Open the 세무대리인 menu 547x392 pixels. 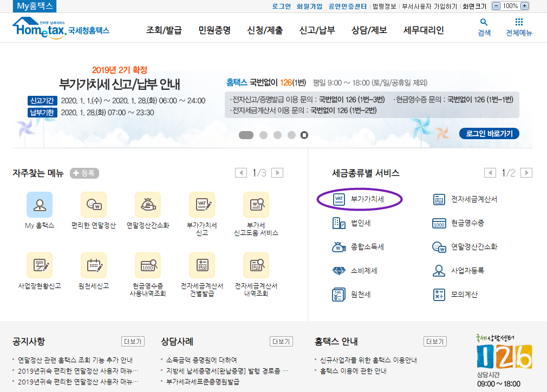click(424, 30)
